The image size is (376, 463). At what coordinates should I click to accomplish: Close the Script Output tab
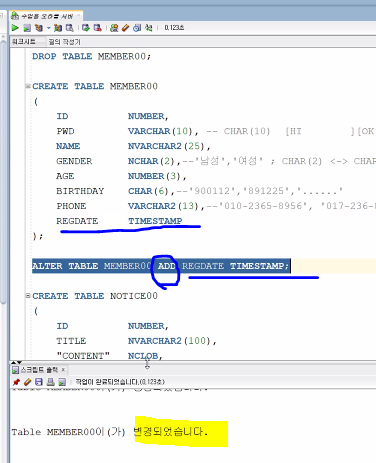tap(63, 370)
